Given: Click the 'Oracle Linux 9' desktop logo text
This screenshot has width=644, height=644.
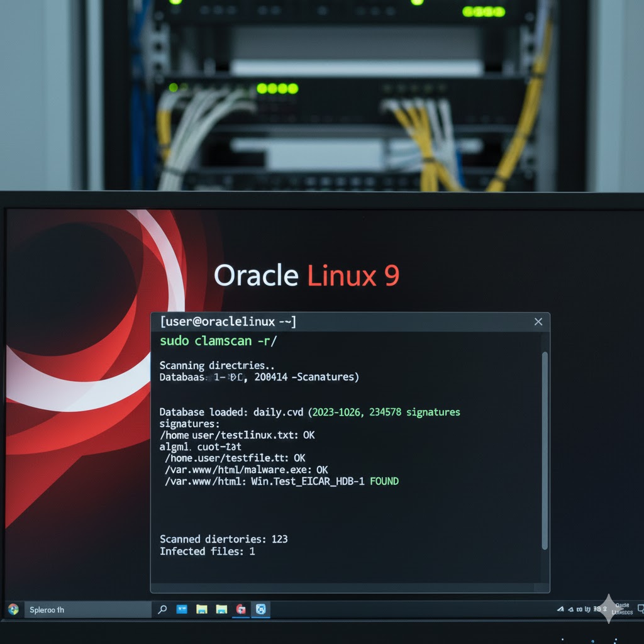Looking at the screenshot, I should [x=306, y=275].
